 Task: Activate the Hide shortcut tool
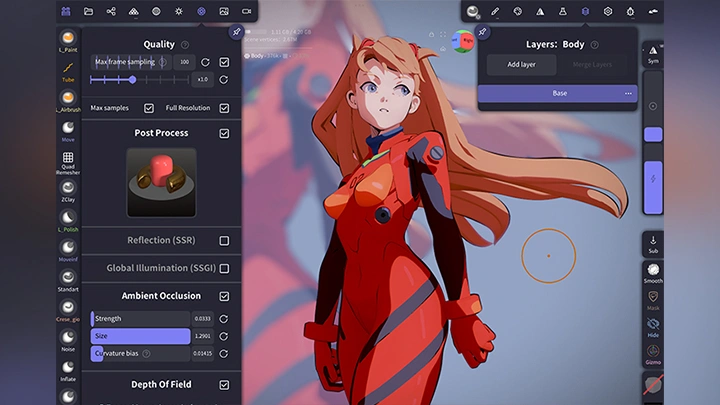[x=653, y=327]
